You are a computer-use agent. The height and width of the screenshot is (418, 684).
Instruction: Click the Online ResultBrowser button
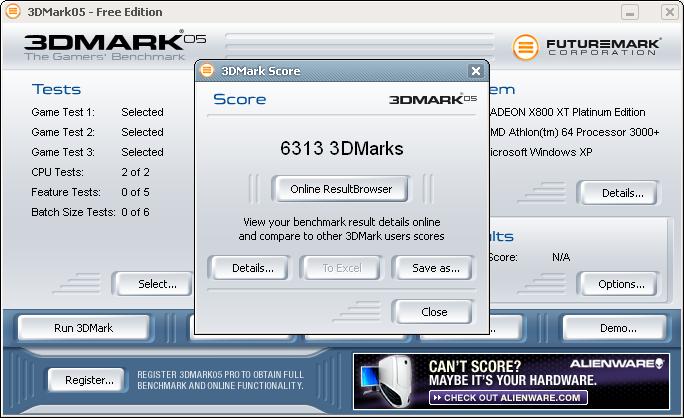pyautogui.click(x=341, y=189)
